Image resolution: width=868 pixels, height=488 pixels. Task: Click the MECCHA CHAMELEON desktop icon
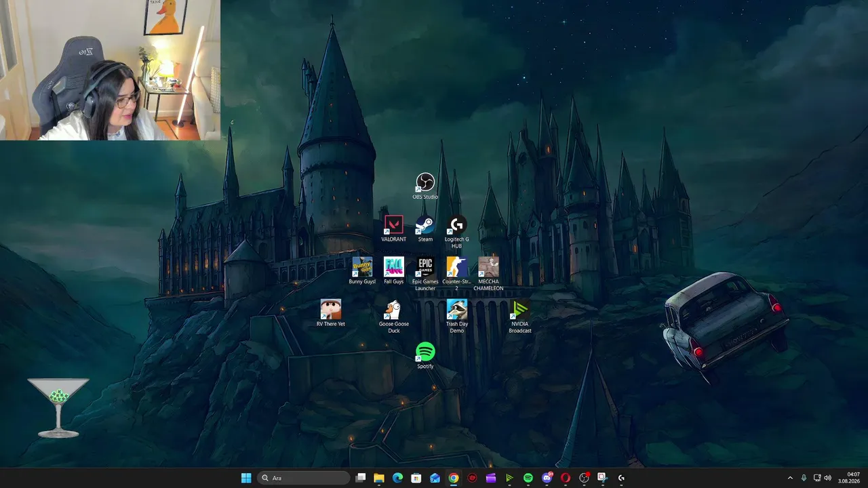point(488,274)
